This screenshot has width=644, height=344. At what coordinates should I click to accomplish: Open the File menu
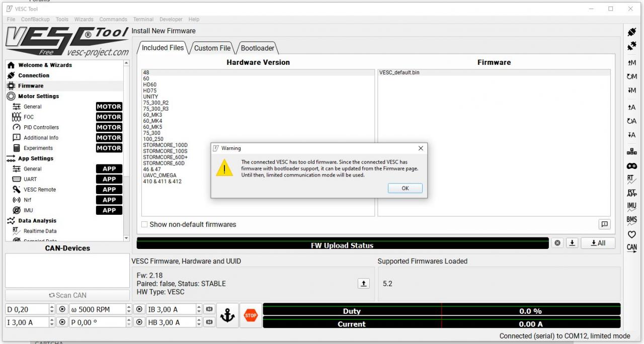11,19
